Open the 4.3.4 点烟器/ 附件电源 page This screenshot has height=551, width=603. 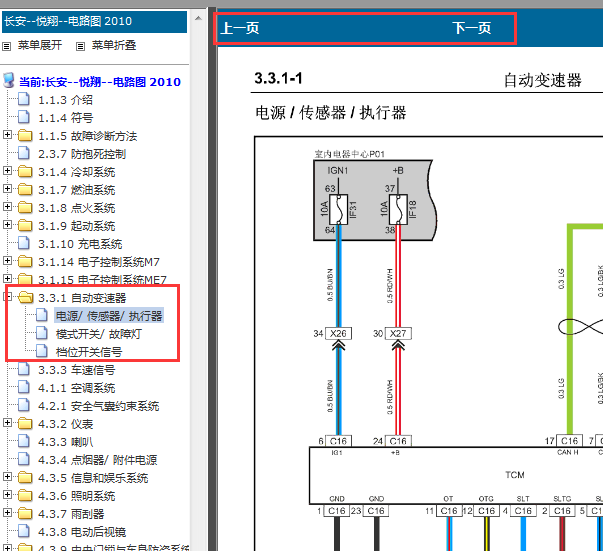pyautogui.click(x=98, y=460)
